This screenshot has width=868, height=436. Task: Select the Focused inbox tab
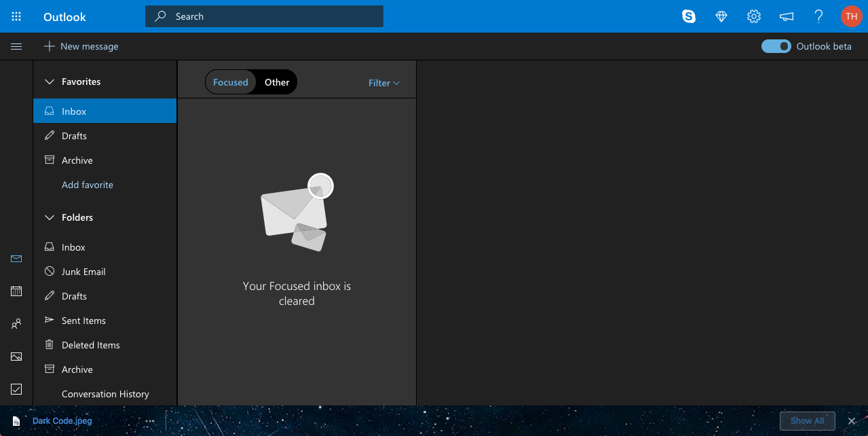pos(231,82)
